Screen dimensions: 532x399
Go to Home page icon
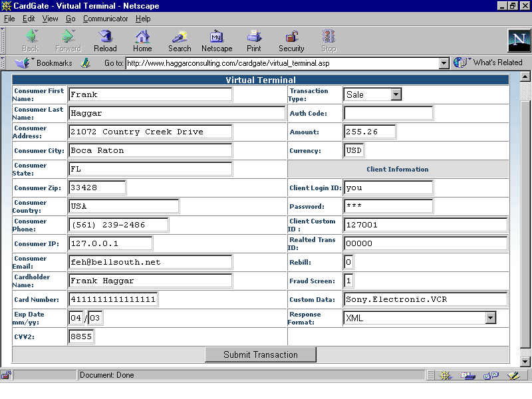[x=142, y=37]
